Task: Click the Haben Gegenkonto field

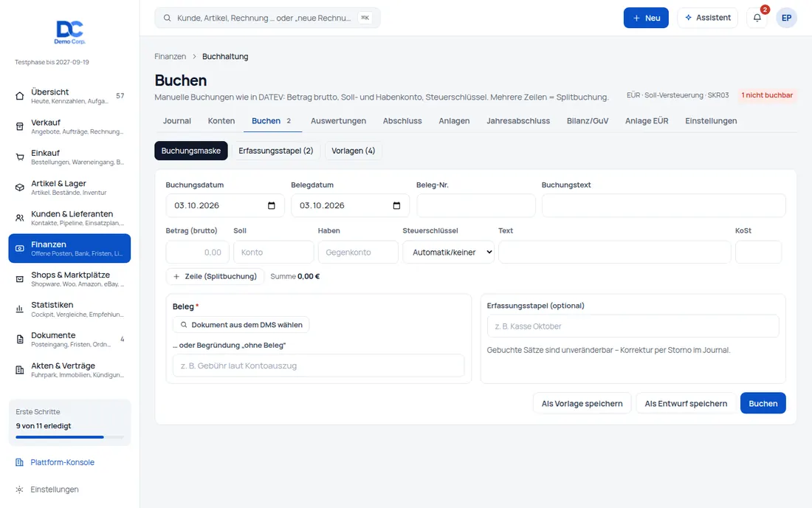Action: pyautogui.click(x=358, y=253)
